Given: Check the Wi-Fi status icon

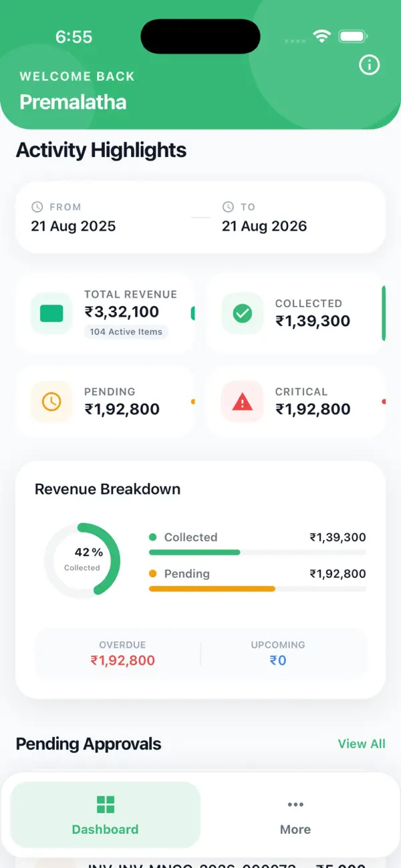Looking at the screenshot, I should (x=323, y=36).
